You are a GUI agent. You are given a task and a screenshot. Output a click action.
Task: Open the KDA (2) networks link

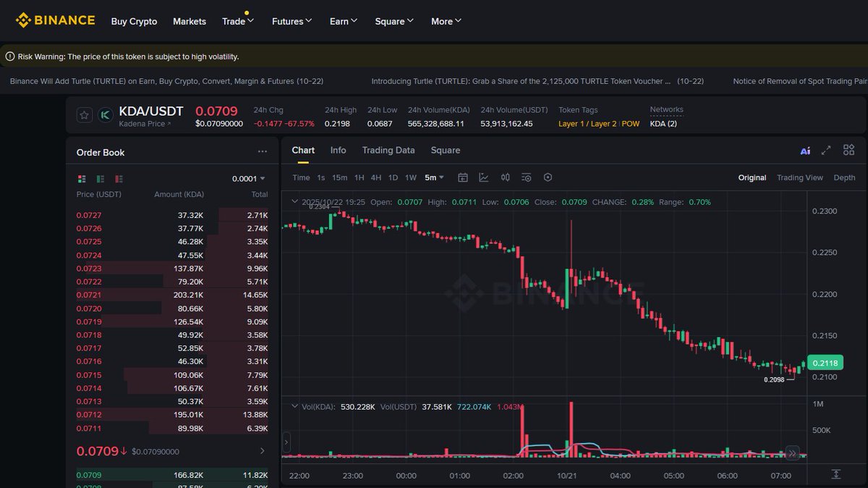click(x=663, y=124)
